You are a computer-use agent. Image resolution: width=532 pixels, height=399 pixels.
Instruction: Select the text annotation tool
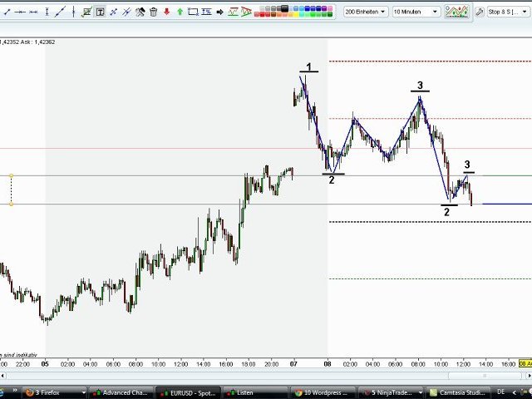click(100, 12)
